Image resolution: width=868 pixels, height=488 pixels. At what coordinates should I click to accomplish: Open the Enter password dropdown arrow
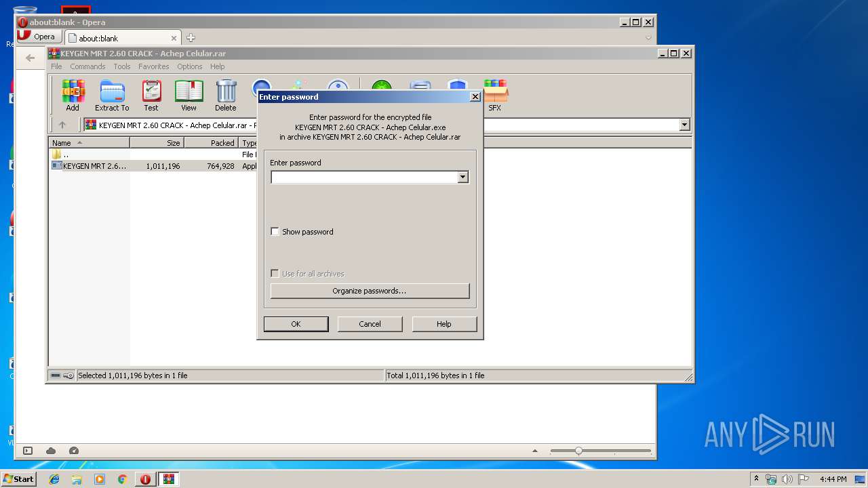pos(462,178)
